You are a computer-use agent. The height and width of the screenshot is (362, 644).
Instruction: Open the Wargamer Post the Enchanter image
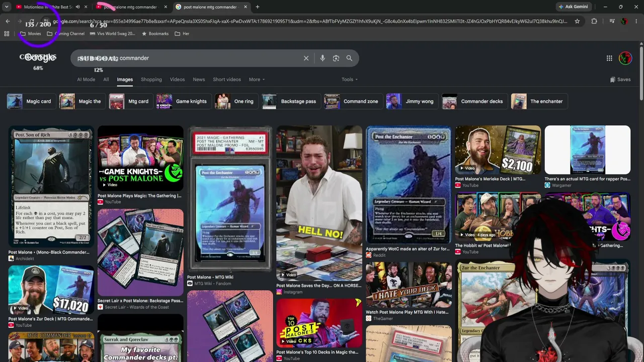(587, 149)
